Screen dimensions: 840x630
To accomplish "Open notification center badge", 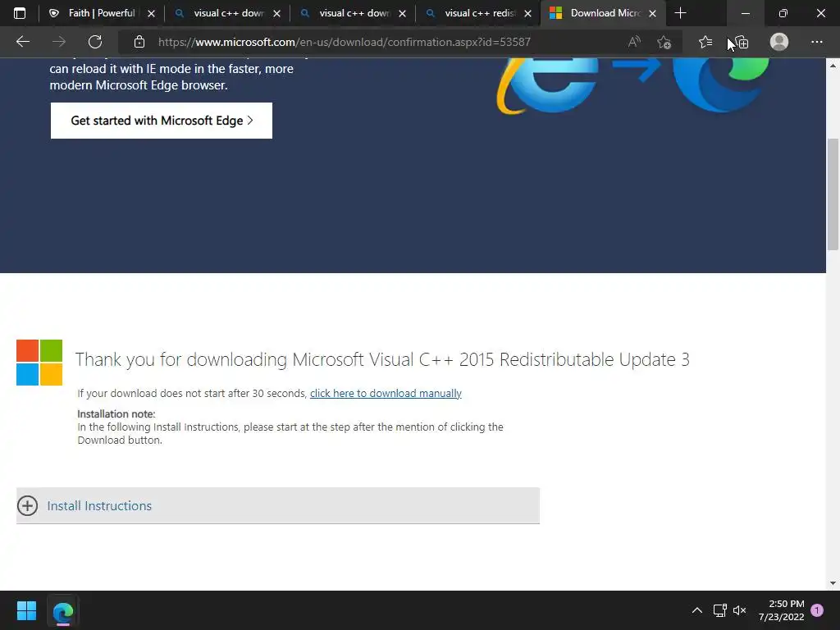I will [817, 610].
